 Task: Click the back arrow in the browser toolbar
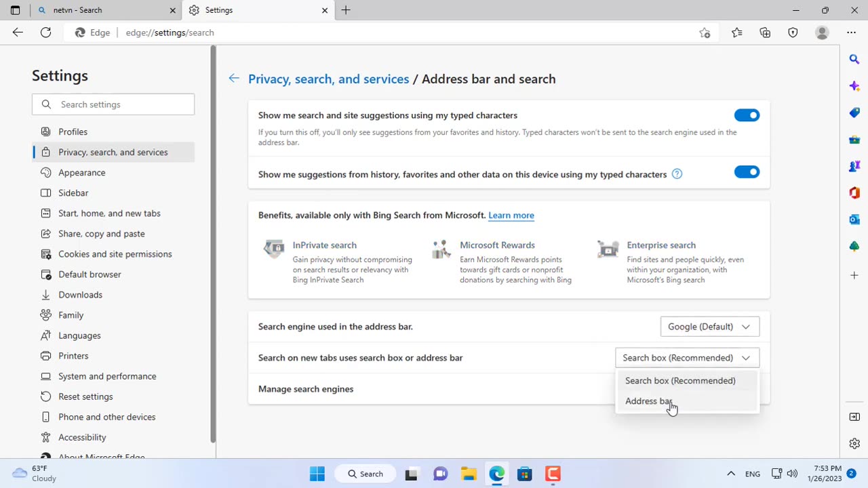click(x=18, y=33)
